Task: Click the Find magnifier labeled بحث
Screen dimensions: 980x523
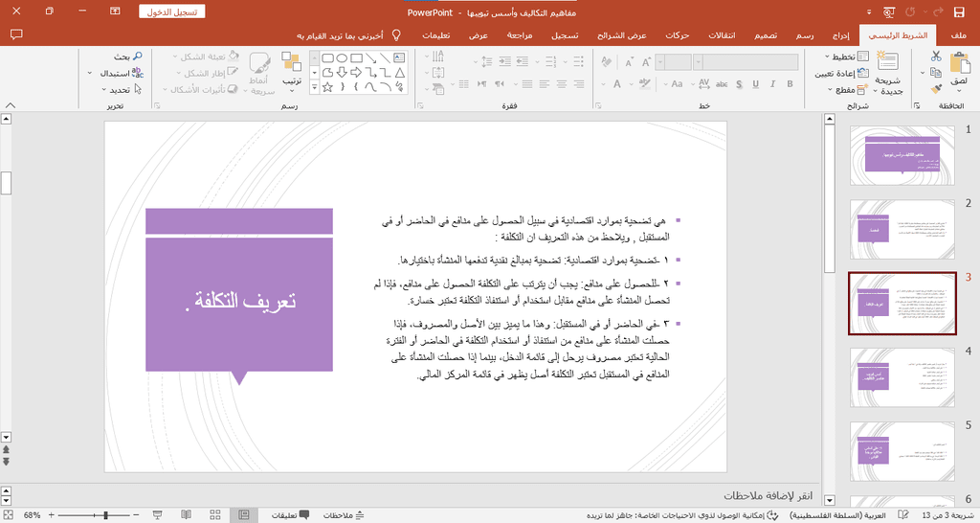Action: (x=127, y=57)
